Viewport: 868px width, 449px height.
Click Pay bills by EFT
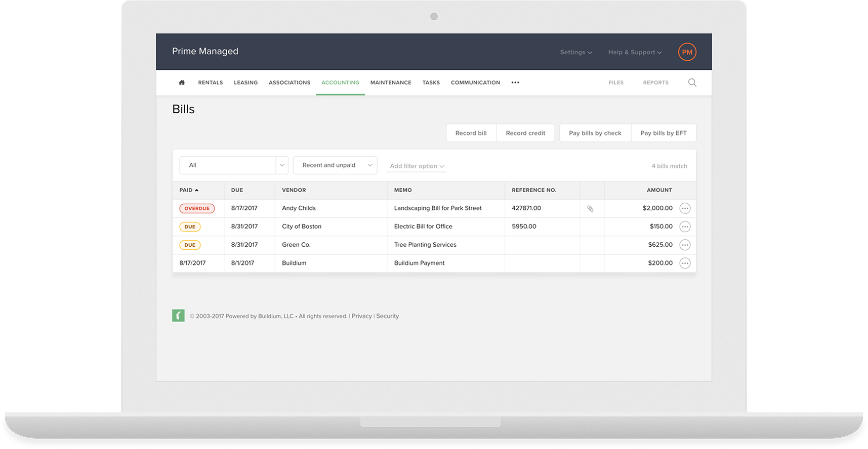[664, 133]
